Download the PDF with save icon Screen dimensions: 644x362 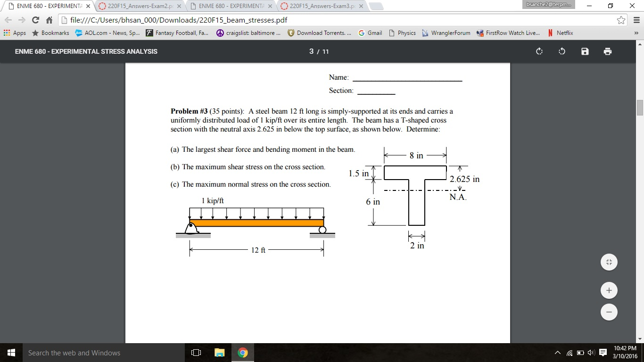pos(585,51)
